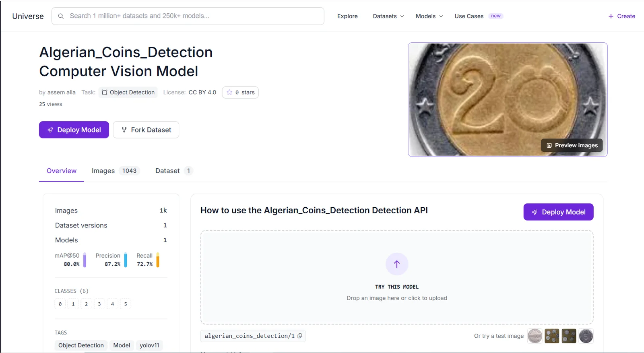Click the Deploy Model button below views
Viewport: 644px width, 353px height.
74,130
